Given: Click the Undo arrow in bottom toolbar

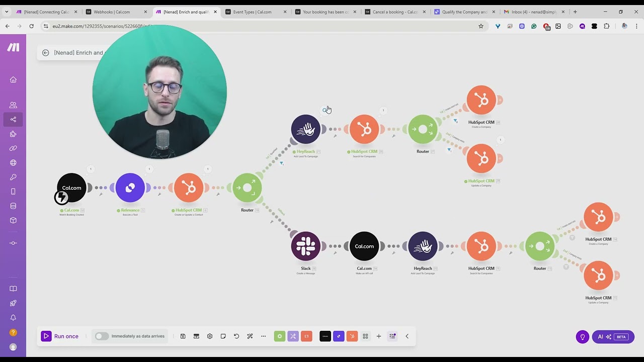Looking at the screenshot, I should 236,336.
